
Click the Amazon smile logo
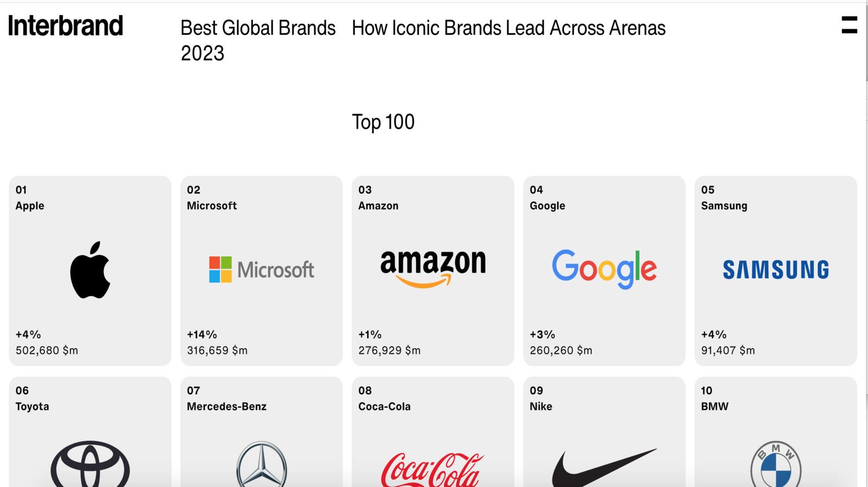pyautogui.click(x=433, y=266)
